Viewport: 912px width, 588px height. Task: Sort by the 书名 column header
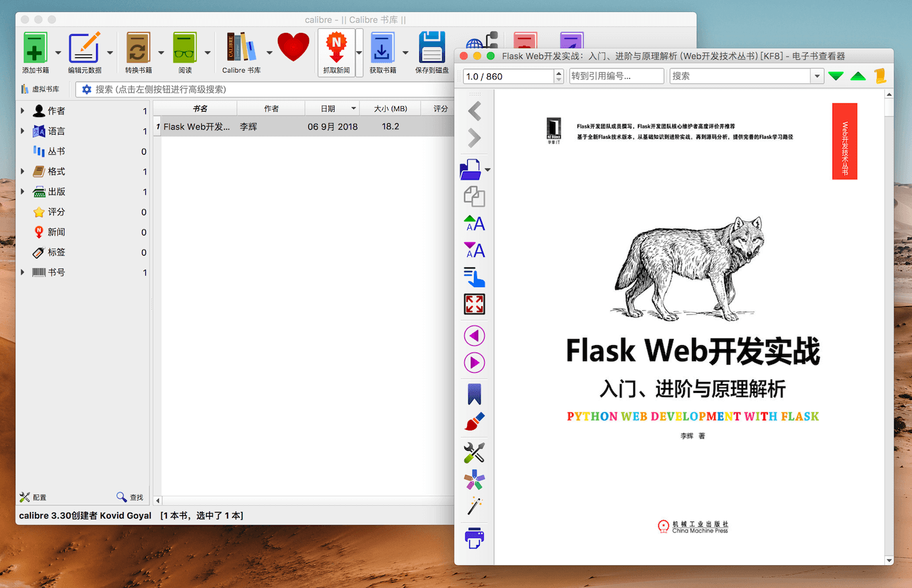(x=199, y=108)
